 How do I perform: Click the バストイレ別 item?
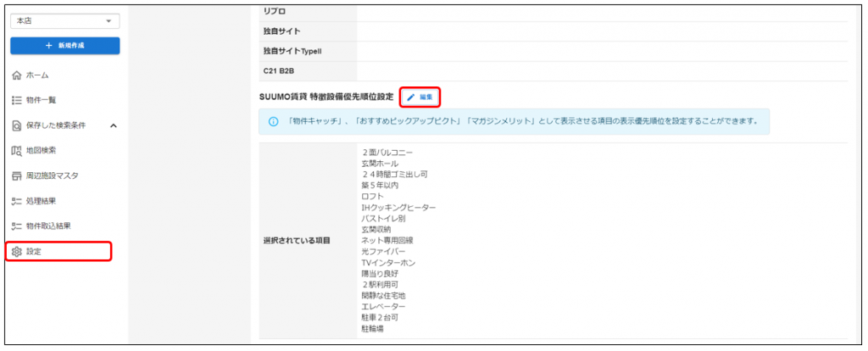click(x=383, y=219)
